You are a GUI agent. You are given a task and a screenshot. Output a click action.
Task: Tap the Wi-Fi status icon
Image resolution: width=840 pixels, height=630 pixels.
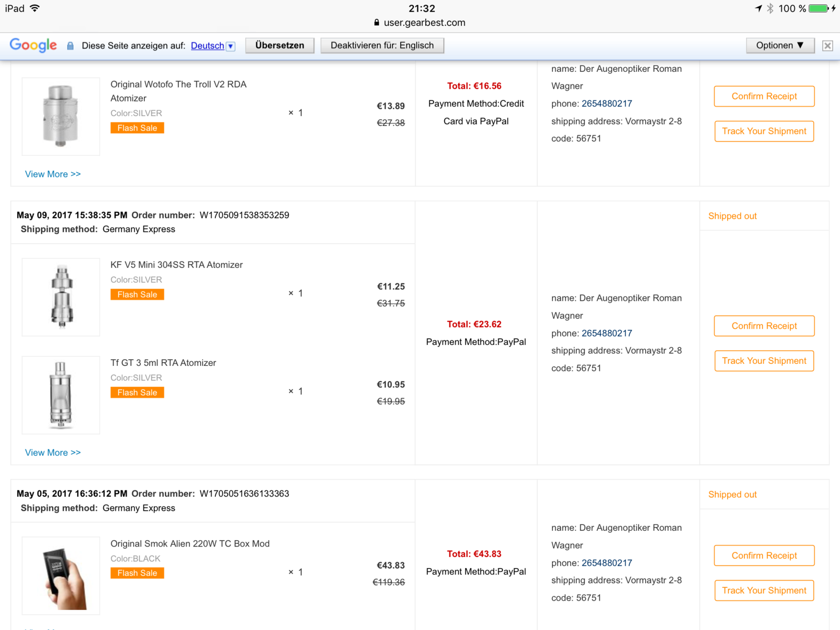click(x=35, y=8)
